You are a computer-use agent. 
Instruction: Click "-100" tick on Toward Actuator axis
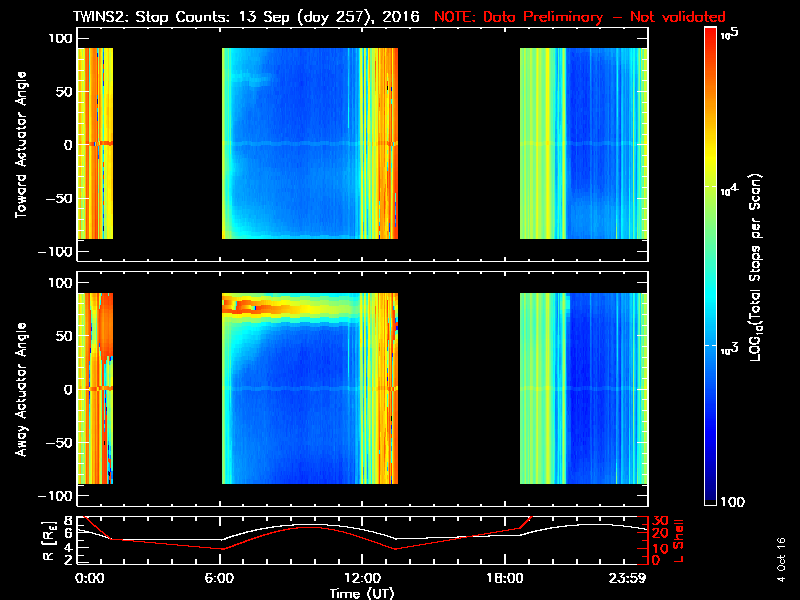coord(55,252)
